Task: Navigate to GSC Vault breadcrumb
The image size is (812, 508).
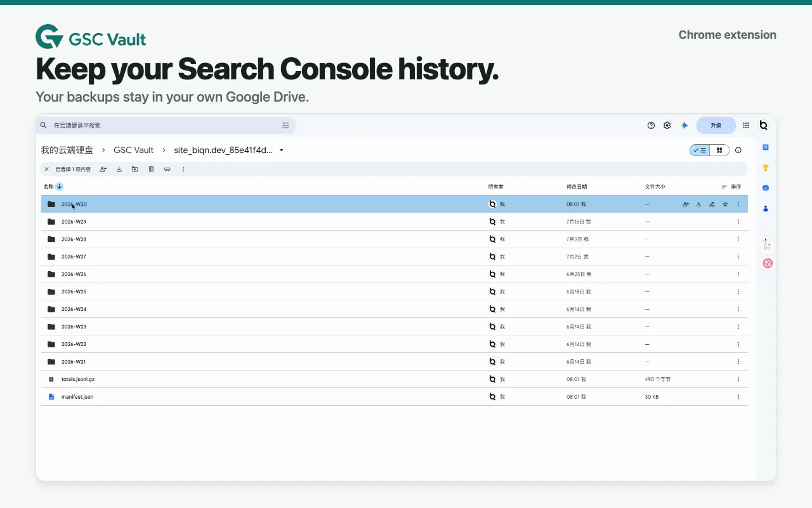Action: point(134,150)
